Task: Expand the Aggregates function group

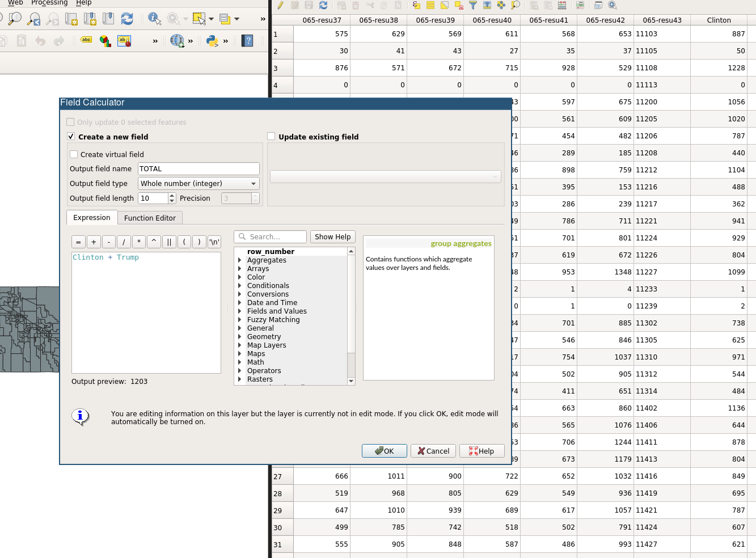Action: [239, 260]
